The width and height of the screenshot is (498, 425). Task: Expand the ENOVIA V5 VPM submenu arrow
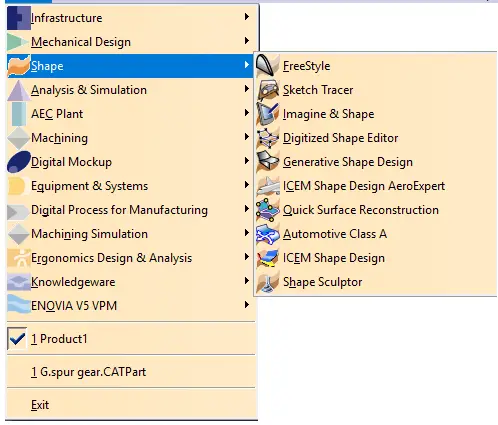coord(247,305)
